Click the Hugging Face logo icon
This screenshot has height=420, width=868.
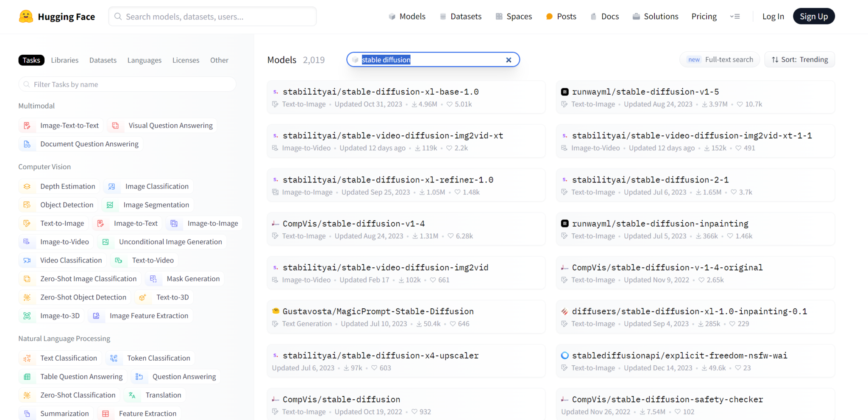click(x=26, y=17)
